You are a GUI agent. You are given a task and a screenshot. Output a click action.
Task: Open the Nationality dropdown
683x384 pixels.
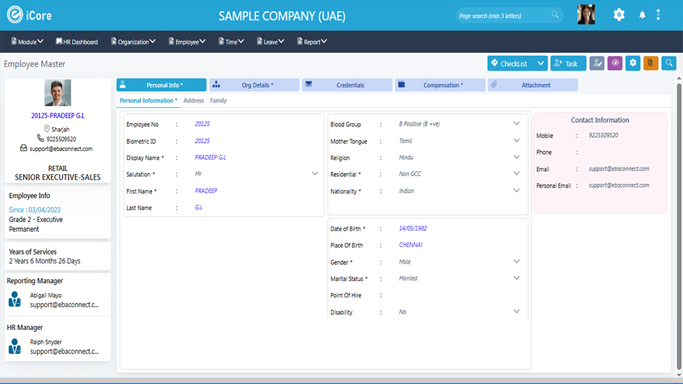click(516, 191)
